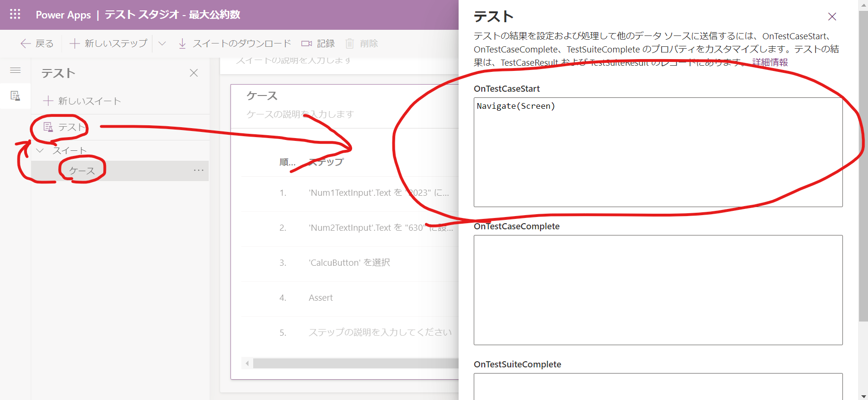868x400 pixels.
Task: Create a new suite with 新しいスイート
Action: tap(82, 101)
